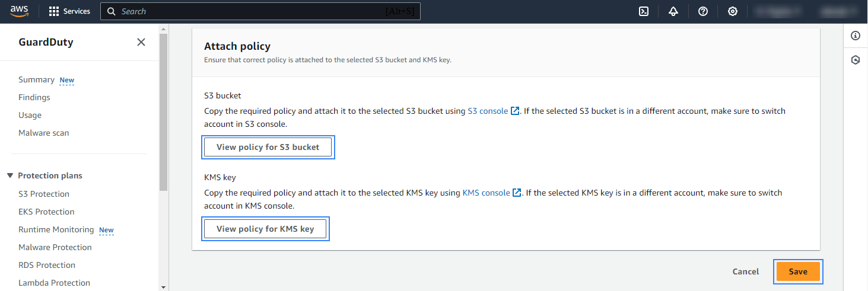The width and height of the screenshot is (868, 291).
Task: Open the Malware scan page
Action: point(44,133)
